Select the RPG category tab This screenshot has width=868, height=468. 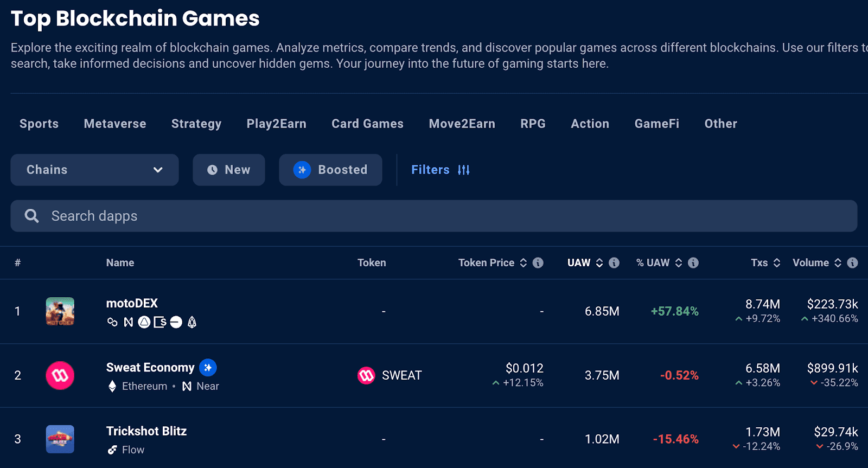click(533, 124)
